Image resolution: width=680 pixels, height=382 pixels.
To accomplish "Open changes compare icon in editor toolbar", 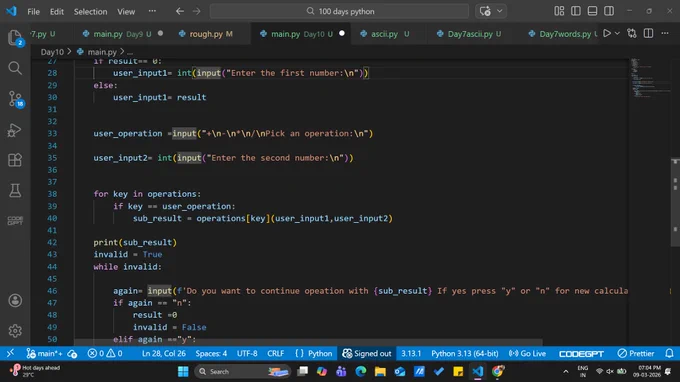I will tap(632, 33).
